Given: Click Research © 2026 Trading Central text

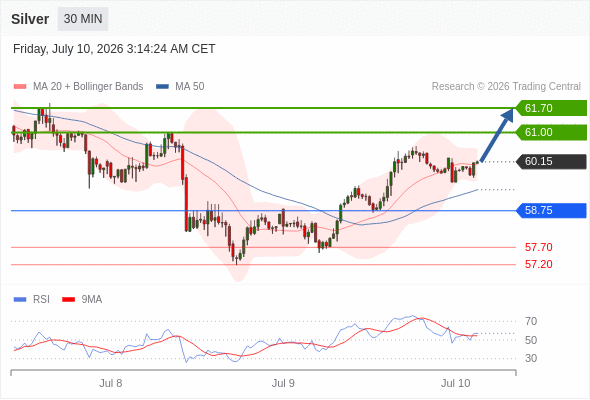Looking at the screenshot, I should click(x=506, y=87).
